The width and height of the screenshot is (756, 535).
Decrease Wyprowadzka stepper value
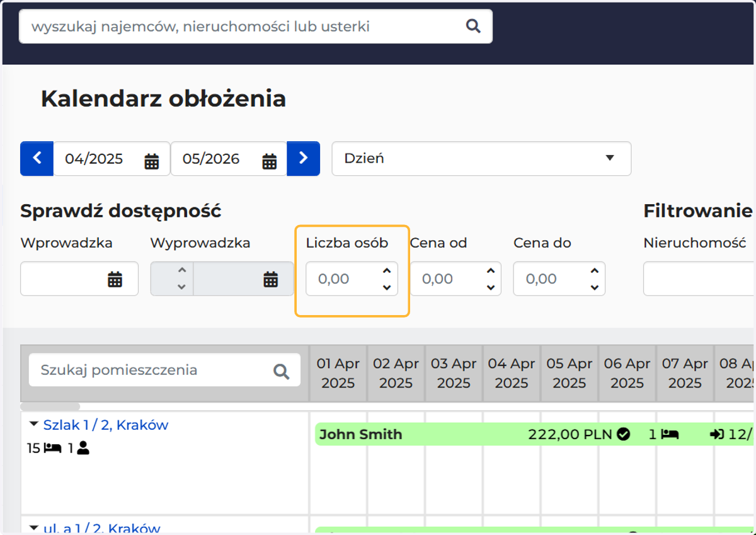click(181, 287)
